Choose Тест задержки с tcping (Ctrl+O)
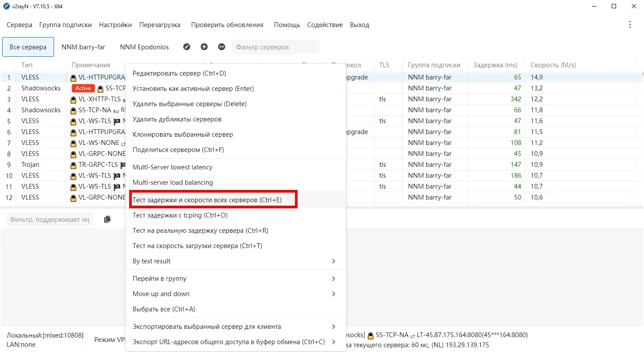The height and width of the screenshot is (352, 644). click(x=236, y=215)
